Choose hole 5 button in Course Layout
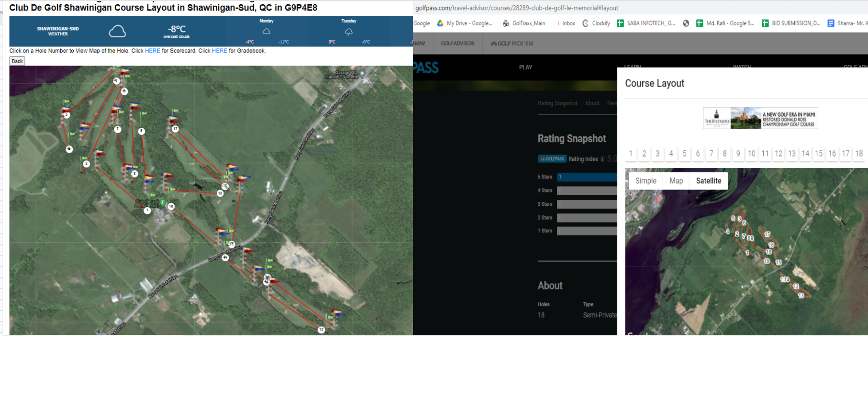The image size is (868, 409). tap(684, 154)
